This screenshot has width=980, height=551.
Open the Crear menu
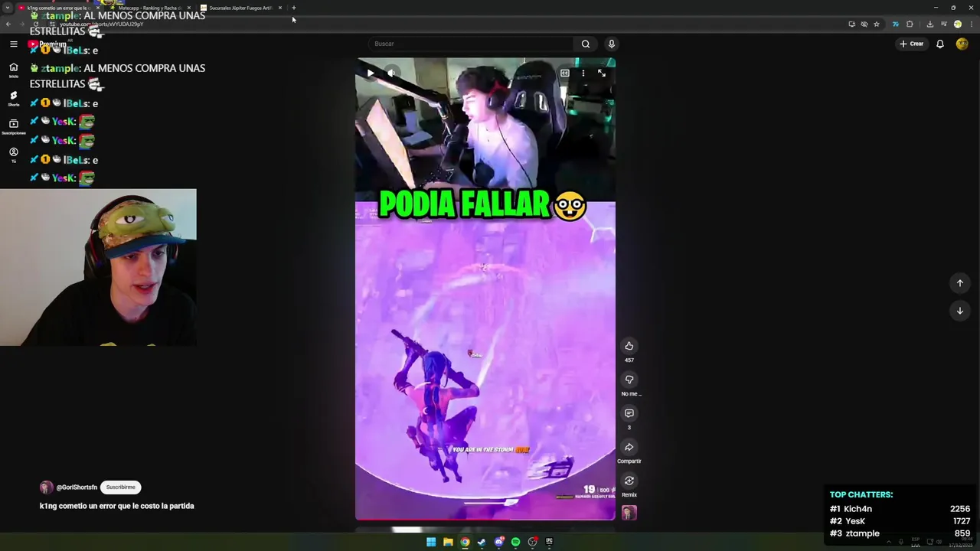click(911, 44)
